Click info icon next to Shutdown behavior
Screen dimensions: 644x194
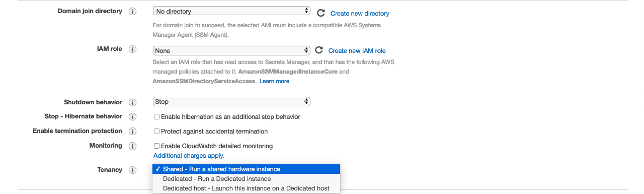pyautogui.click(x=133, y=102)
